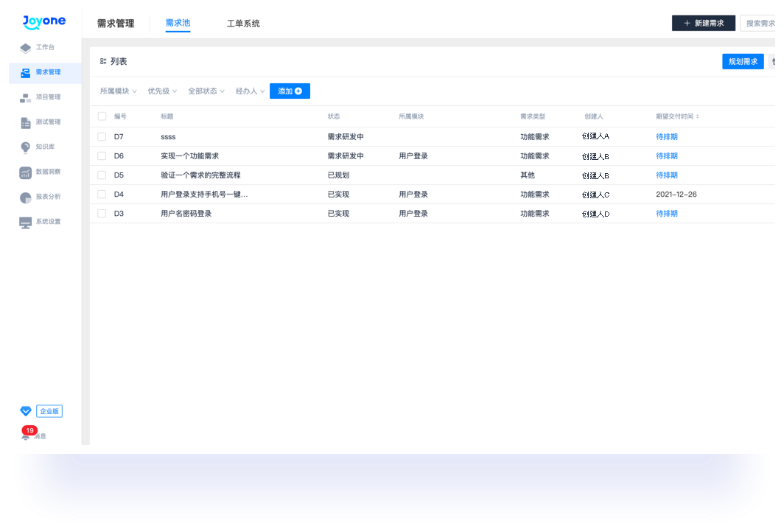Open the 工作台 workbench icon
The height and width of the screenshot is (532, 784).
[26, 48]
